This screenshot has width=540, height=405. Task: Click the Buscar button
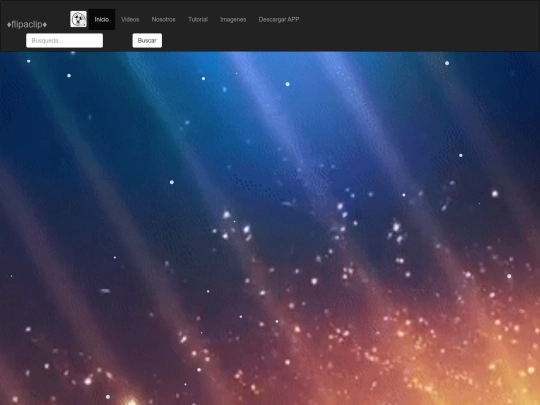147,41
